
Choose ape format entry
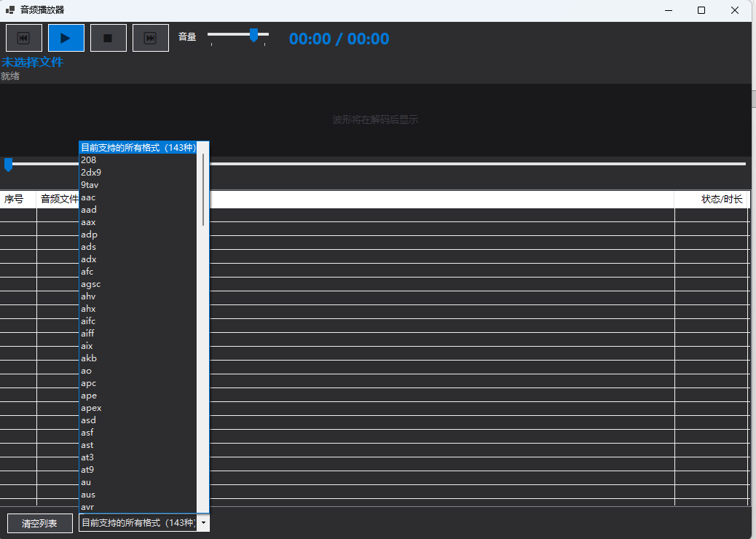(x=138, y=396)
